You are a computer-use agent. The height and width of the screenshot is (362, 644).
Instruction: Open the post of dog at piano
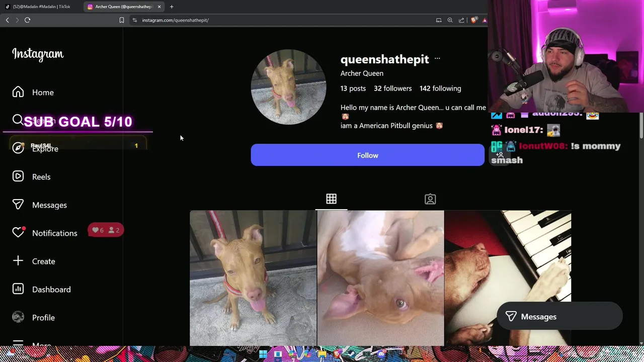(508, 278)
